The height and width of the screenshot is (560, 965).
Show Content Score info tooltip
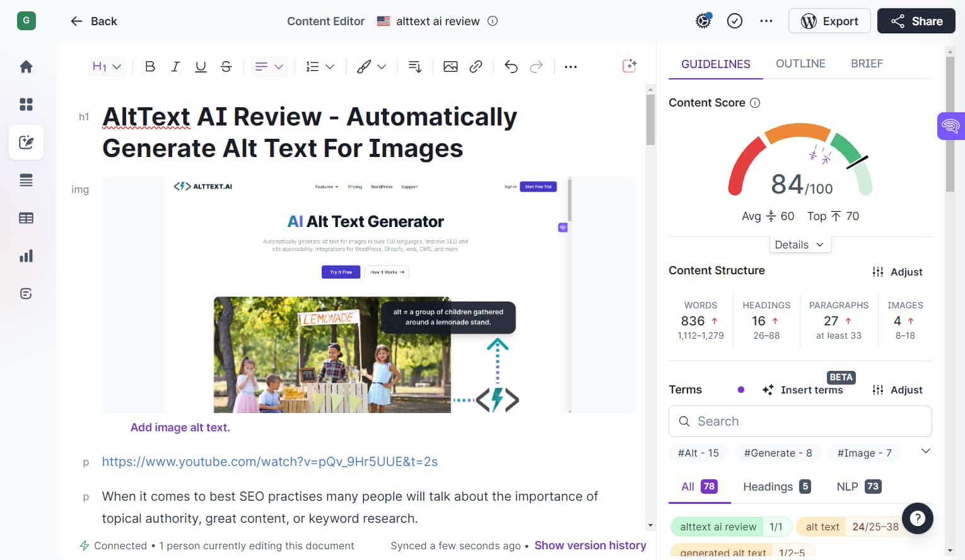pos(755,103)
